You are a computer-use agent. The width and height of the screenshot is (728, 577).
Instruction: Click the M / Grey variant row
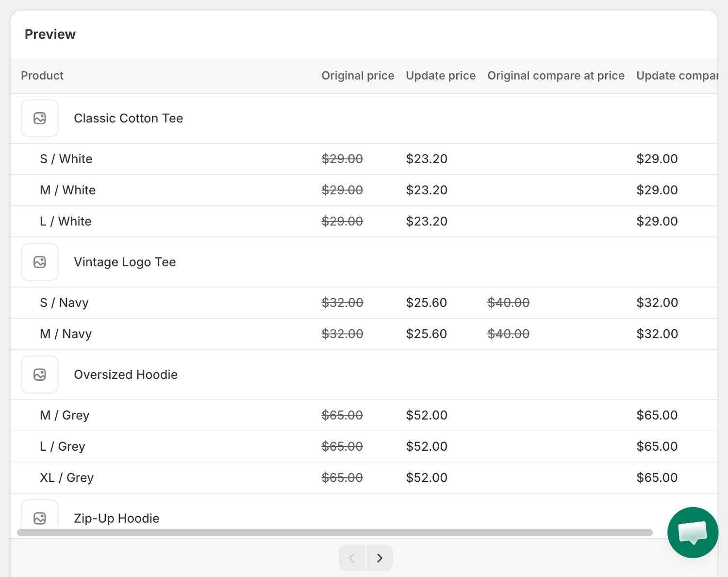(364, 415)
